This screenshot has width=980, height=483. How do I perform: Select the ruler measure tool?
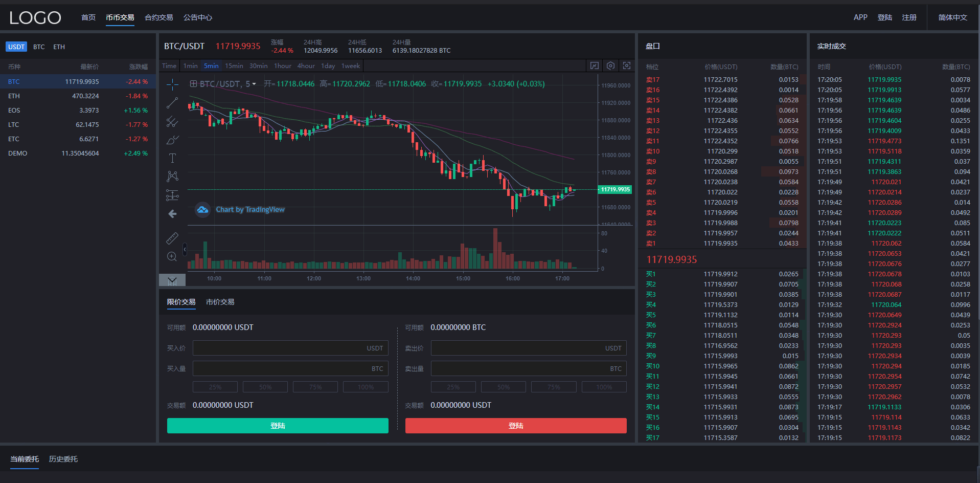(x=172, y=238)
